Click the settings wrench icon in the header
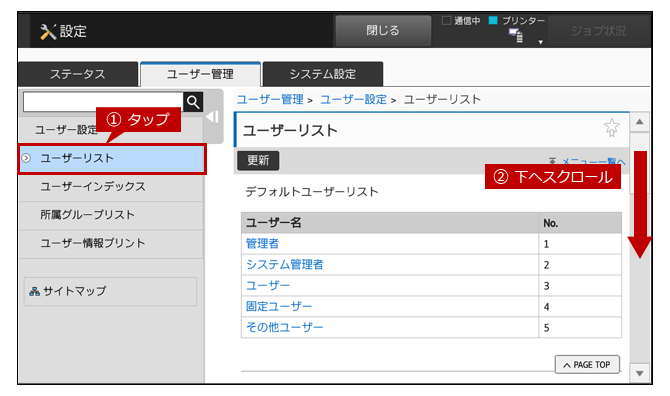 point(48,32)
